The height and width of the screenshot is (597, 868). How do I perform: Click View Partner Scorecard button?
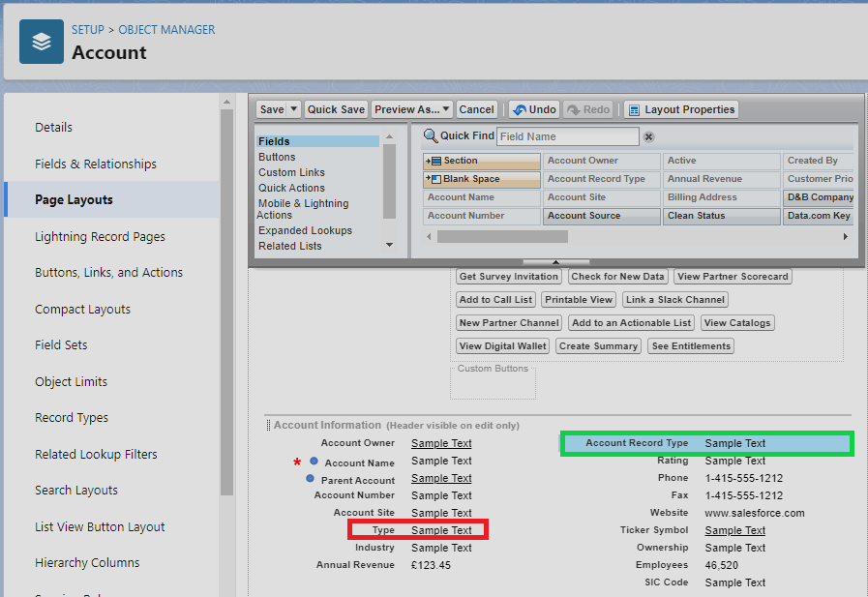[x=733, y=277]
